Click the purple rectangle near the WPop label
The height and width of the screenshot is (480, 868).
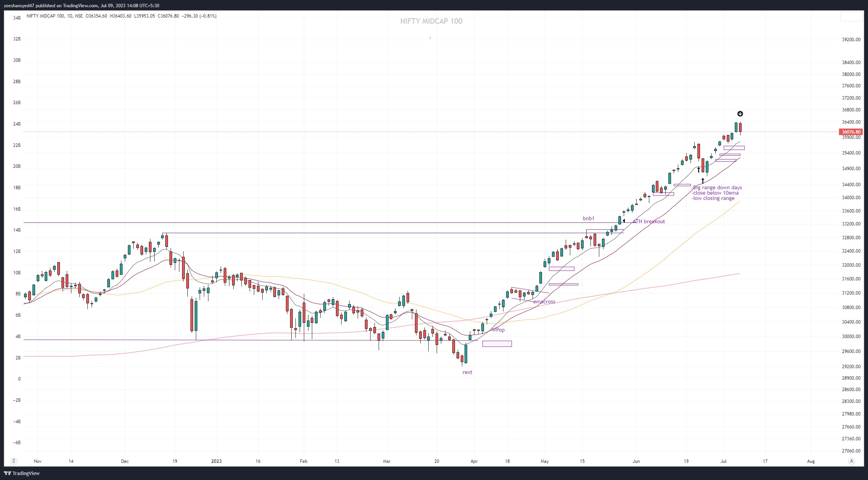(497, 344)
